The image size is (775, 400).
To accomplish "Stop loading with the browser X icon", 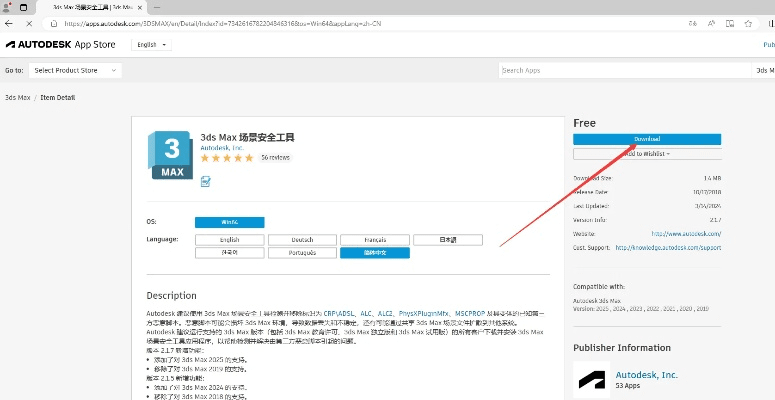I will [x=29, y=22].
